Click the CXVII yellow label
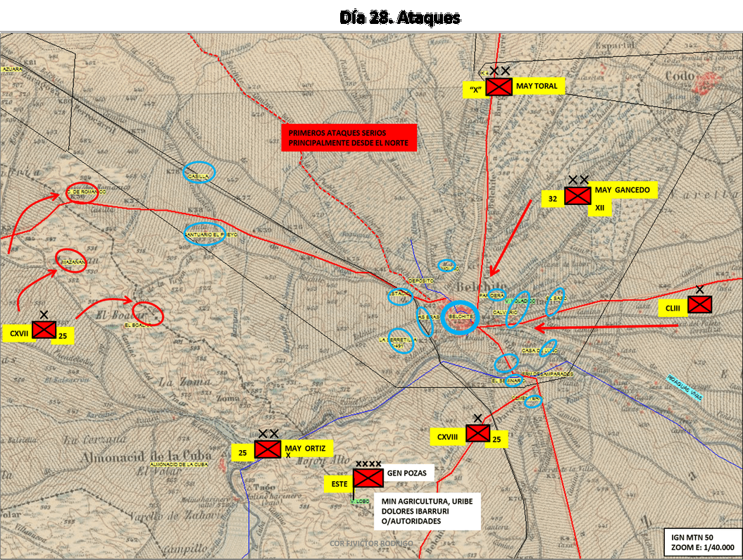The height and width of the screenshot is (560, 743). (x=19, y=334)
